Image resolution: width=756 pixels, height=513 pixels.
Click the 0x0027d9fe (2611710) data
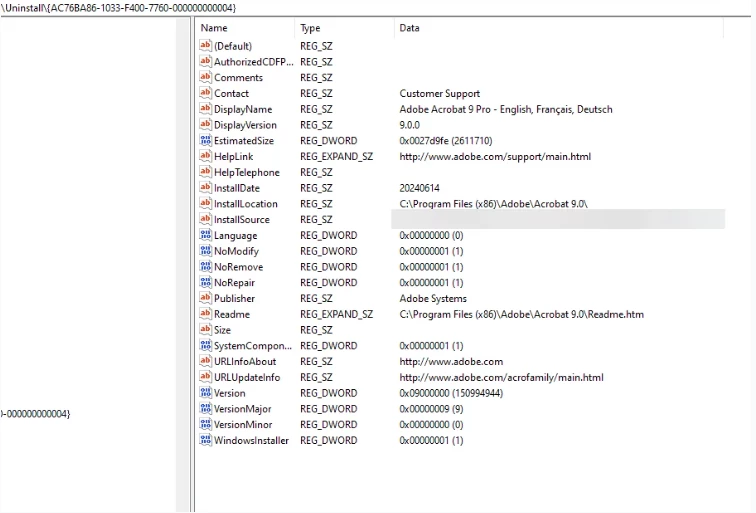point(446,141)
